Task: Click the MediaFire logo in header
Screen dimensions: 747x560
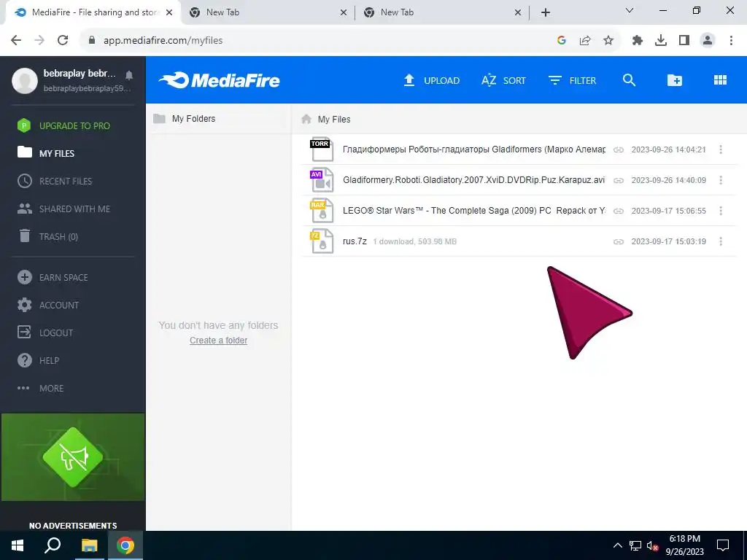Action: point(219,80)
